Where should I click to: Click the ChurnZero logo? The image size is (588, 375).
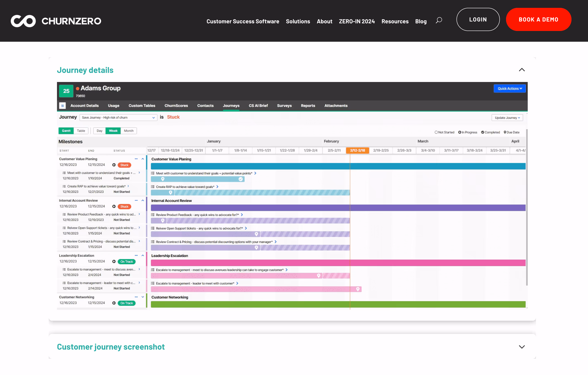tap(56, 21)
